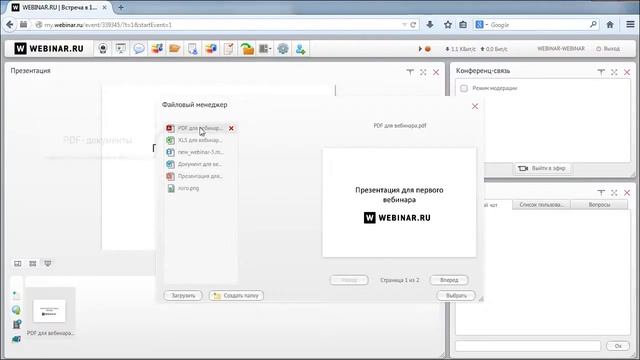Click the third presentation view mode icon
This screenshot has width=640, height=360.
click(x=48, y=264)
